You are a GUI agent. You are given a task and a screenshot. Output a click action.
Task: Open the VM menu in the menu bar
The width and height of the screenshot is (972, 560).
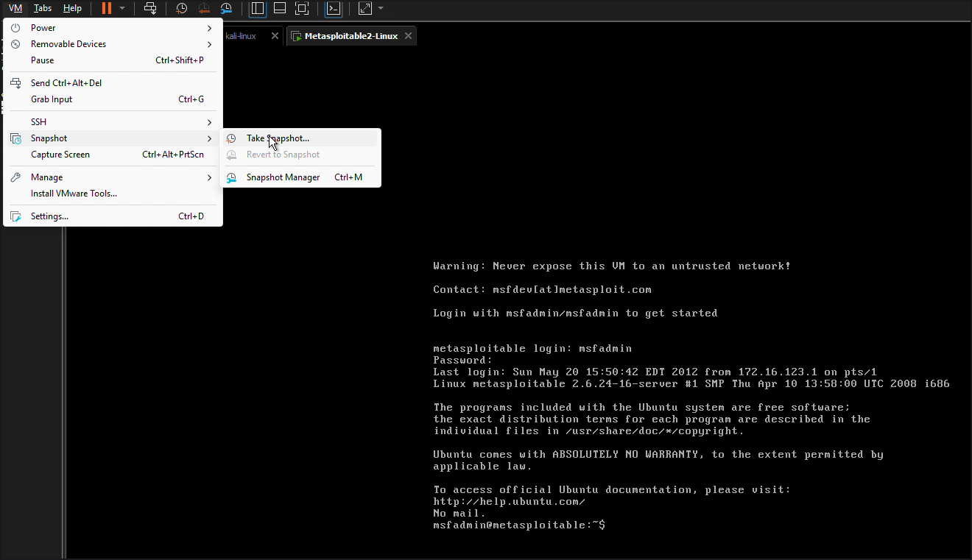coord(15,8)
